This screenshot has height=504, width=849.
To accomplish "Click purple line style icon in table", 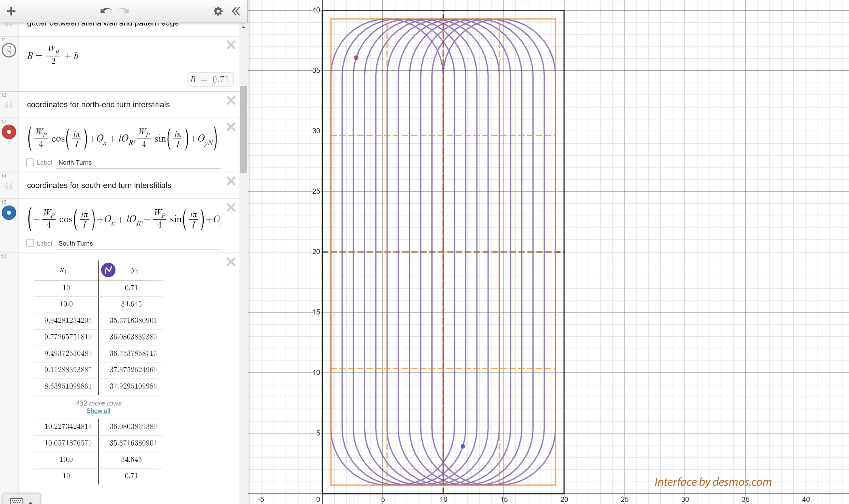I will [108, 270].
